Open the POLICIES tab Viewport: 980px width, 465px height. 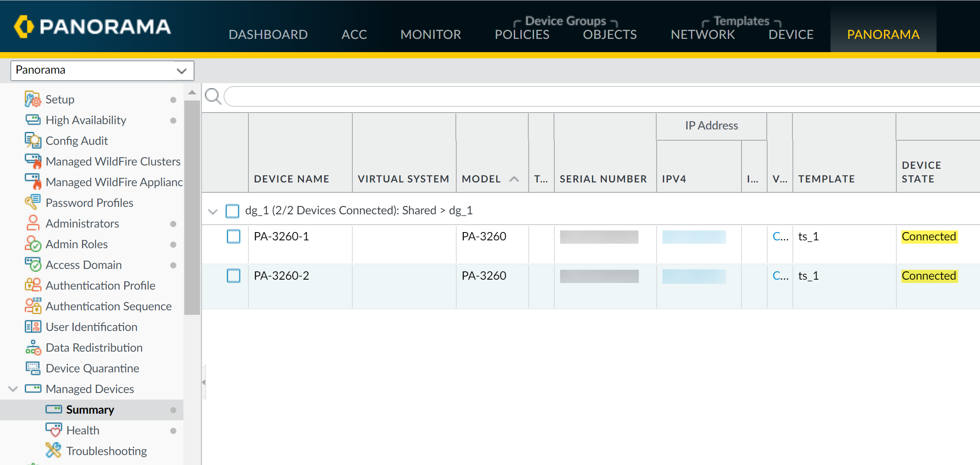[522, 34]
